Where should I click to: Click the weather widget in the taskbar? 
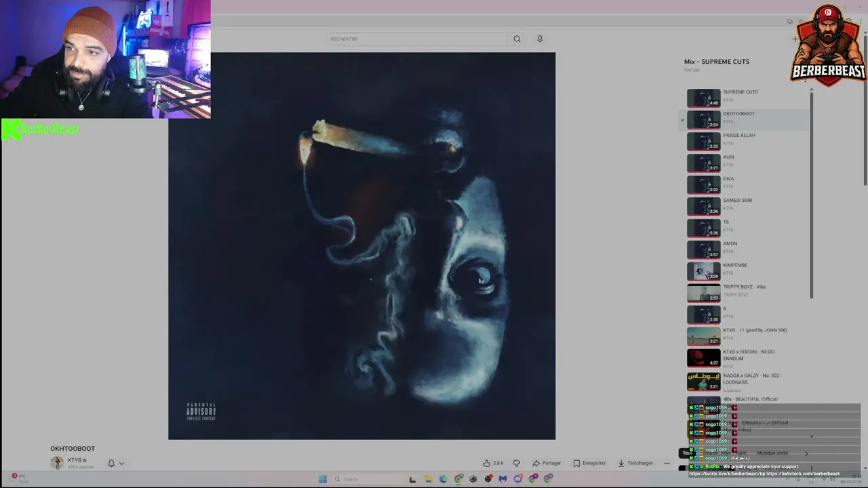click(19, 478)
